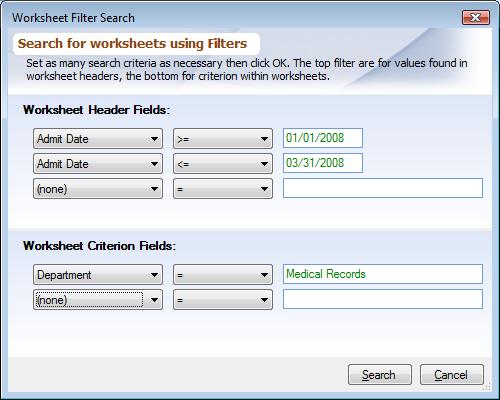Click the 01/01/2008 date field
This screenshot has height=400, width=500.
[323, 138]
